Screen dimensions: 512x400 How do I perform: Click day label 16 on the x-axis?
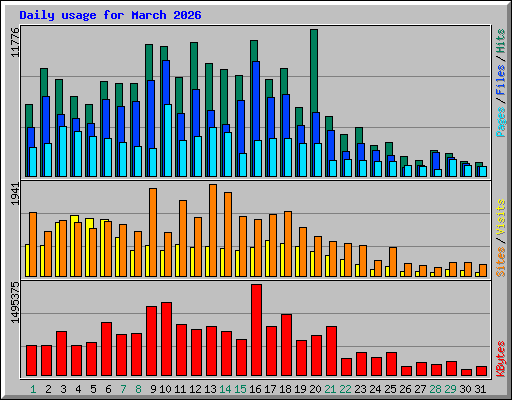(255, 389)
